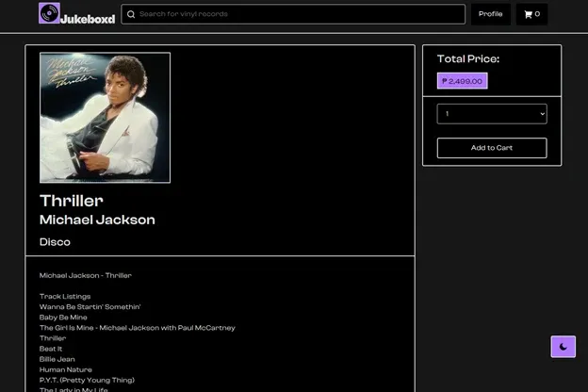Click the Thriller track in listing
This screenshot has height=392, width=588.
click(53, 338)
